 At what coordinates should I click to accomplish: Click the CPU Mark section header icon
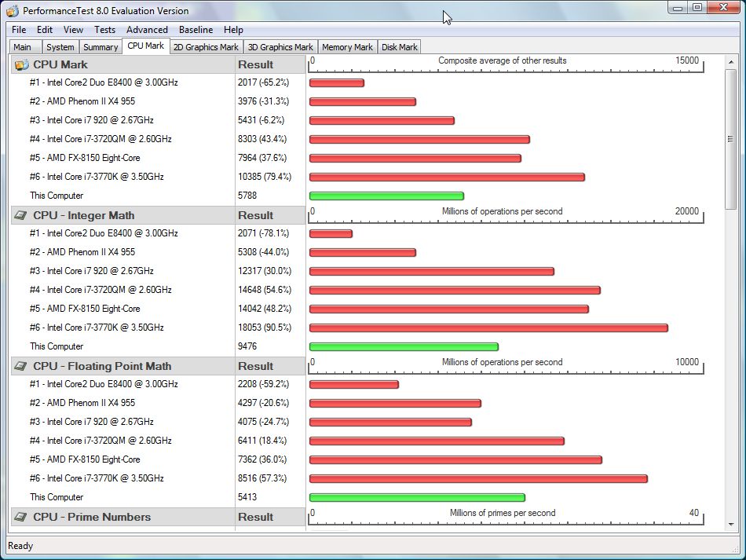[x=20, y=64]
